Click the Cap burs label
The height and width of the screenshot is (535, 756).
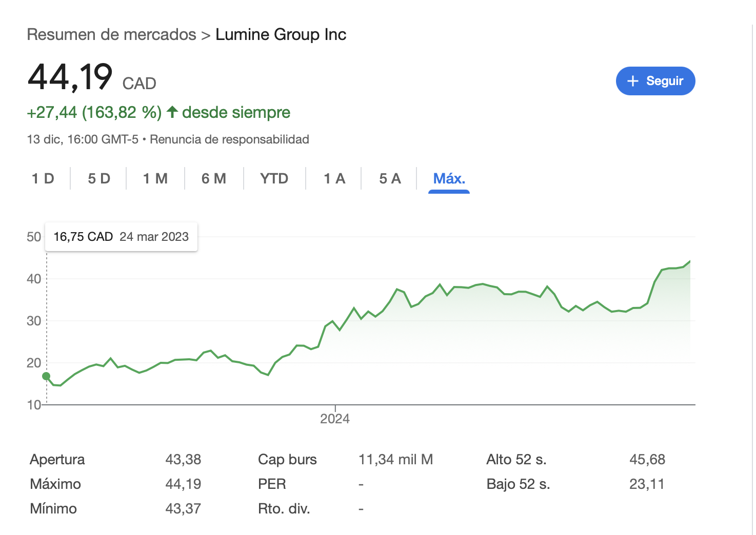click(x=287, y=459)
